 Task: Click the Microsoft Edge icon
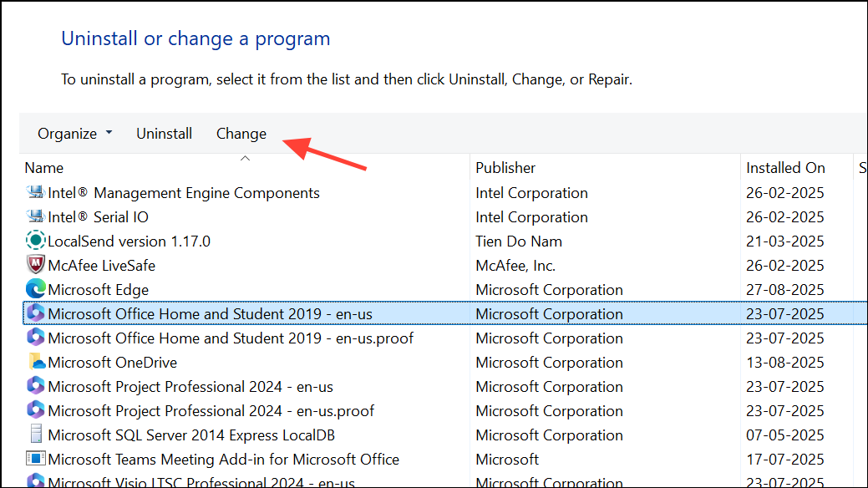pyautogui.click(x=35, y=289)
